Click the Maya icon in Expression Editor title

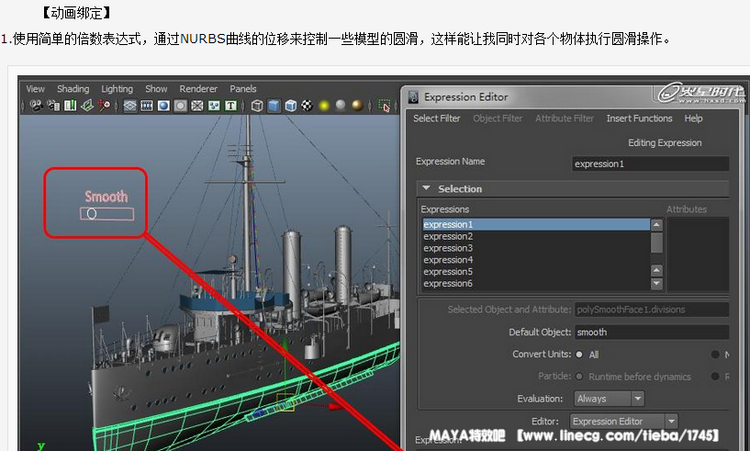[412, 97]
